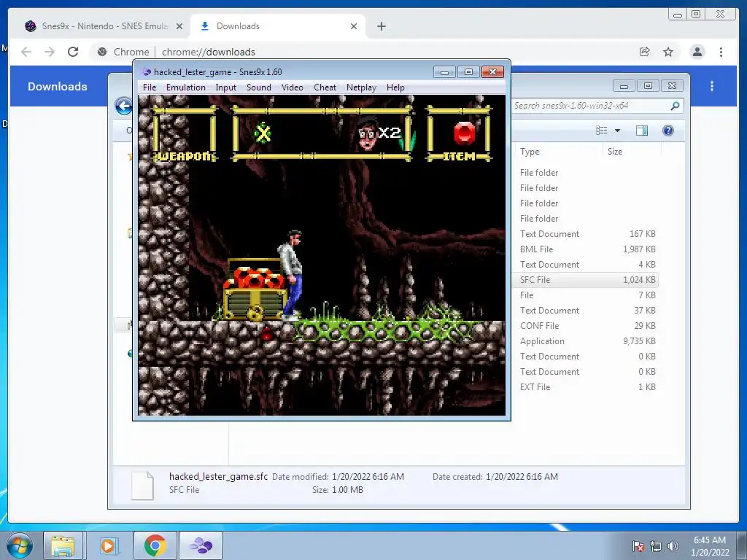The width and height of the screenshot is (747, 560).
Task: Click the hacked_lester_game.sfc file icon in details pane
Action: point(142,485)
